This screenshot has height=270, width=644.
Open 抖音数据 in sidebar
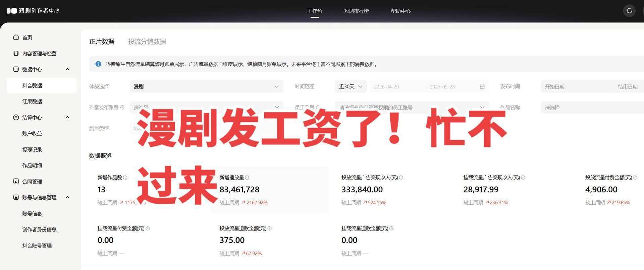42,85
